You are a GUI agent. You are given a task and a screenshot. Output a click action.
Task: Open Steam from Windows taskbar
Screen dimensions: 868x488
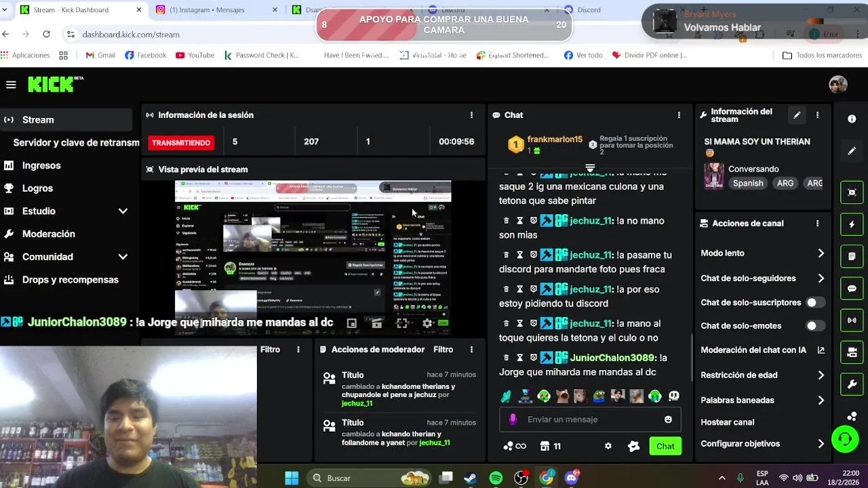point(470,479)
